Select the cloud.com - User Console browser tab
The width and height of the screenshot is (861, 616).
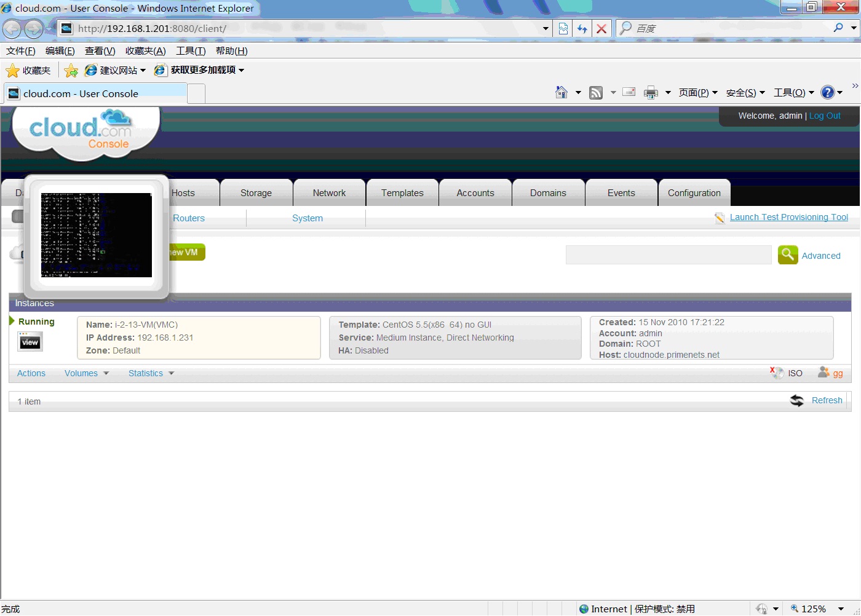tap(95, 93)
